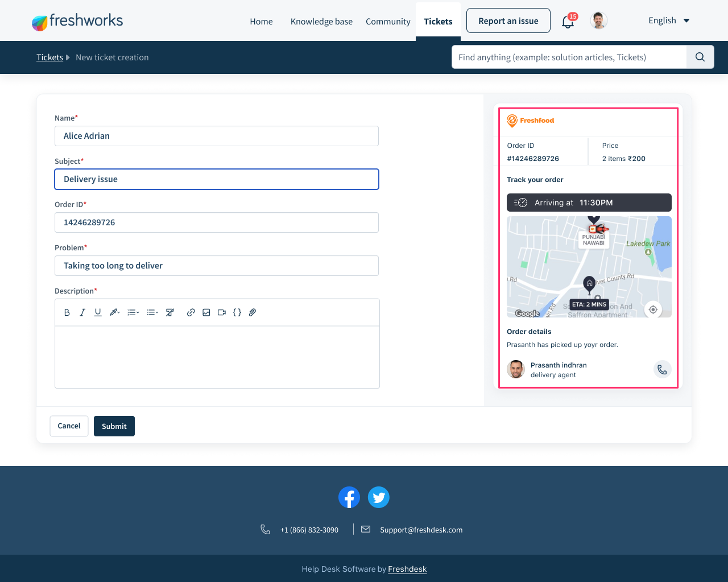This screenshot has width=728, height=582.
Task: Focus the Order ID input field
Action: click(x=217, y=222)
